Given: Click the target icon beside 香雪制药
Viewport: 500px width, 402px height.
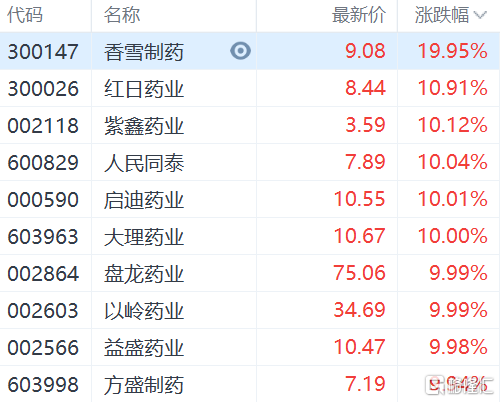Looking at the screenshot, I should [x=240, y=51].
